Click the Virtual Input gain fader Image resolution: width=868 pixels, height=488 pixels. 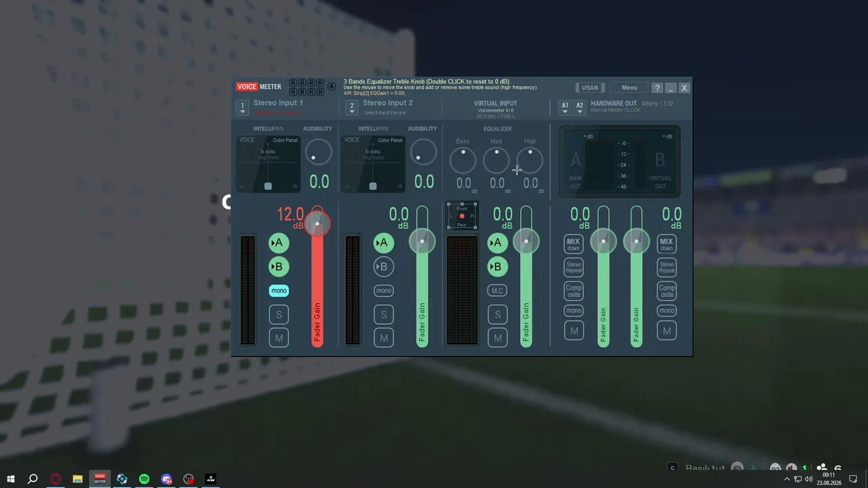click(526, 241)
